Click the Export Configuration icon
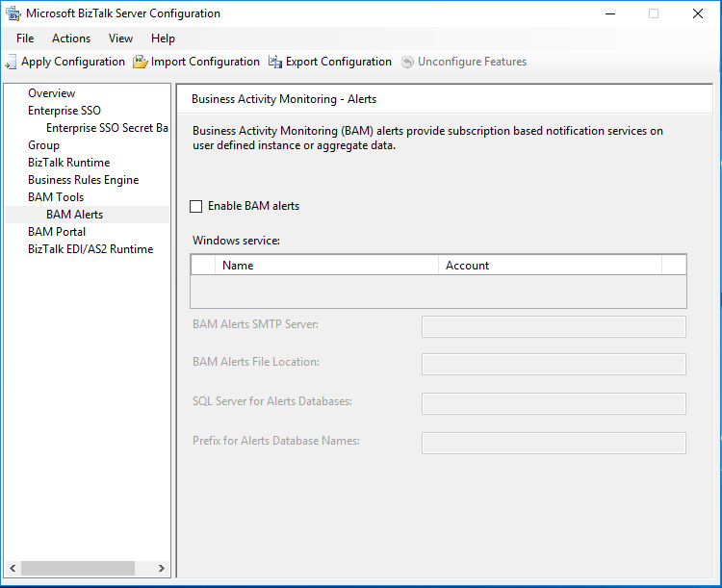Image resolution: width=722 pixels, height=588 pixels. (275, 62)
